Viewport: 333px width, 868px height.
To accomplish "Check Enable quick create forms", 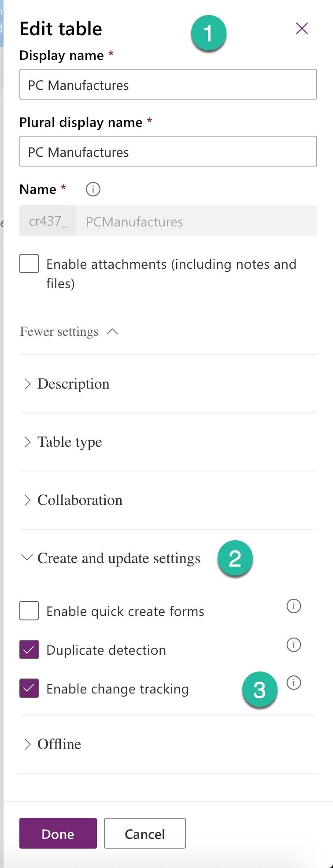I will tap(29, 611).
